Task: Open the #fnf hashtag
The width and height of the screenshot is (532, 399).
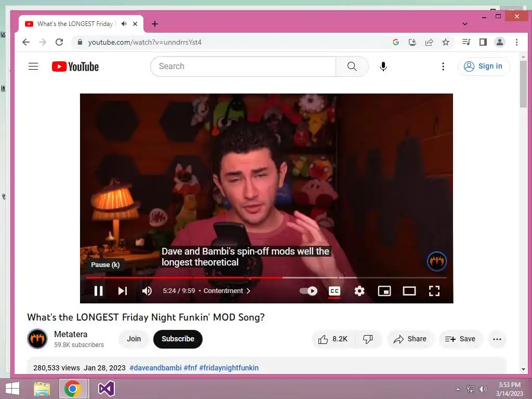Action: pos(190,368)
